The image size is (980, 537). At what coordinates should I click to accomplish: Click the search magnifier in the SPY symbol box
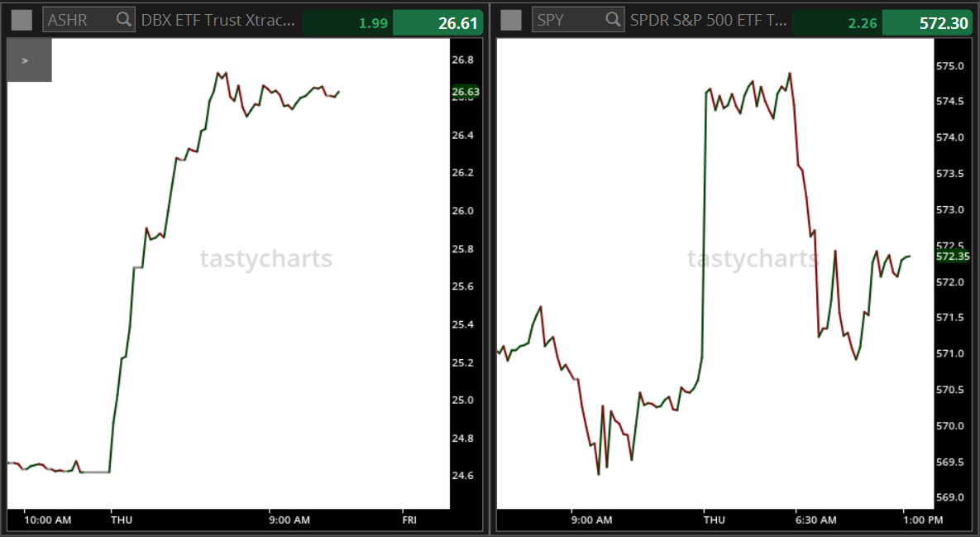[611, 19]
